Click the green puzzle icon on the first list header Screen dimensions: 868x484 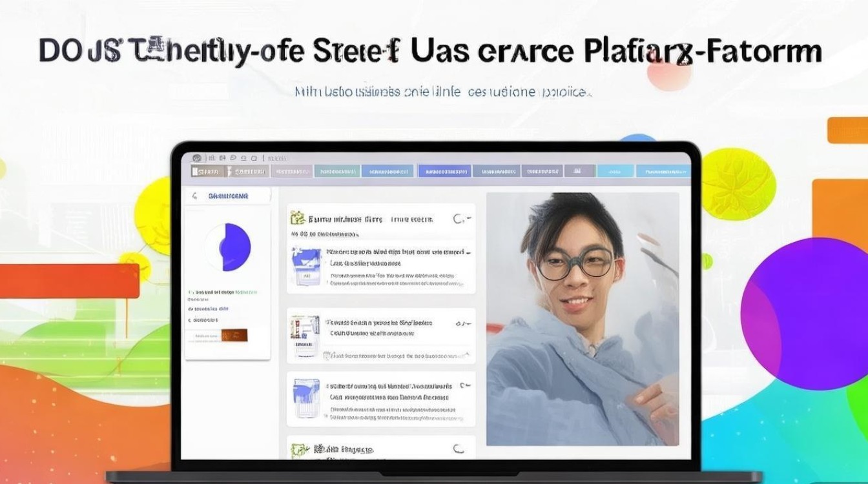click(x=298, y=218)
